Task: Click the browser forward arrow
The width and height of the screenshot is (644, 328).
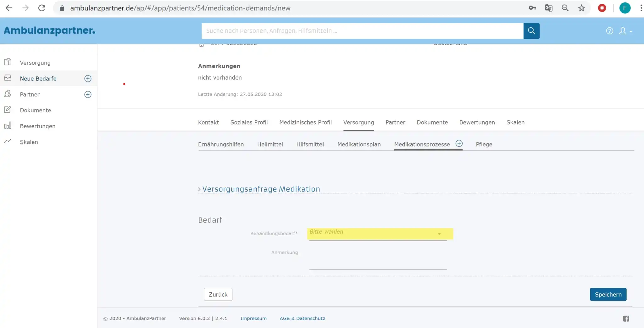Action: [25, 8]
